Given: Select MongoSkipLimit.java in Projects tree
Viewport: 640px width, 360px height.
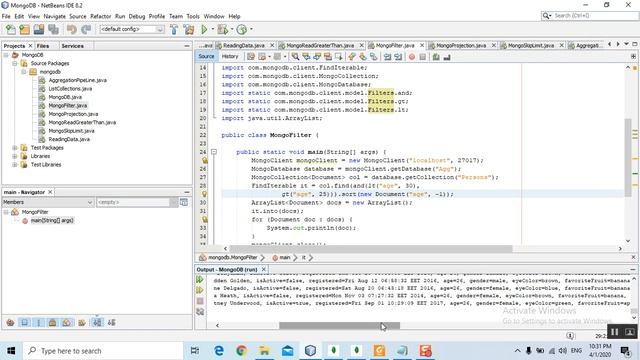Looking at the screenshot, I should click(71, 131).
